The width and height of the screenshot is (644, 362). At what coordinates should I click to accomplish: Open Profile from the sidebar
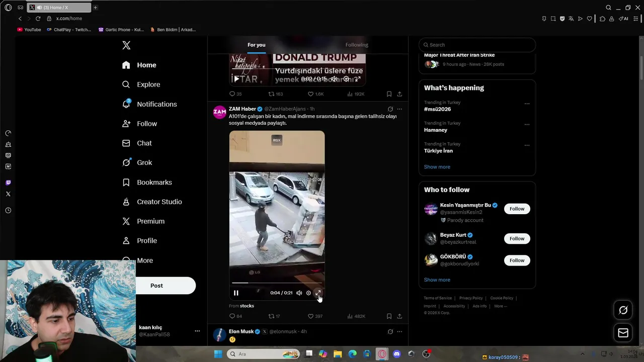coord(139,241)
